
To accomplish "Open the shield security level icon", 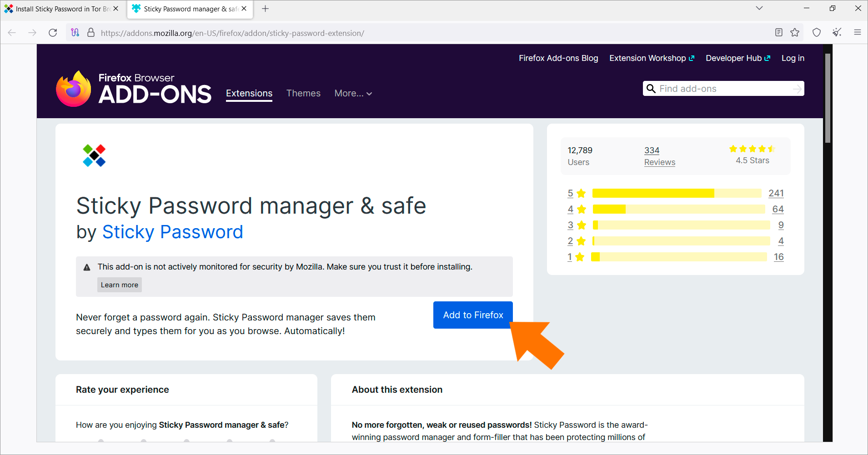I will pyautogui.click(x=817, y=32).
